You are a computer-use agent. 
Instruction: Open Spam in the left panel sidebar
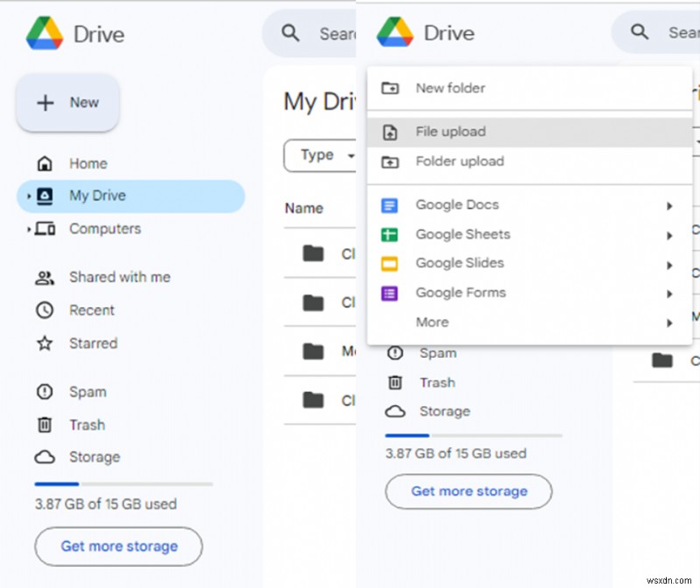point(71,392)
